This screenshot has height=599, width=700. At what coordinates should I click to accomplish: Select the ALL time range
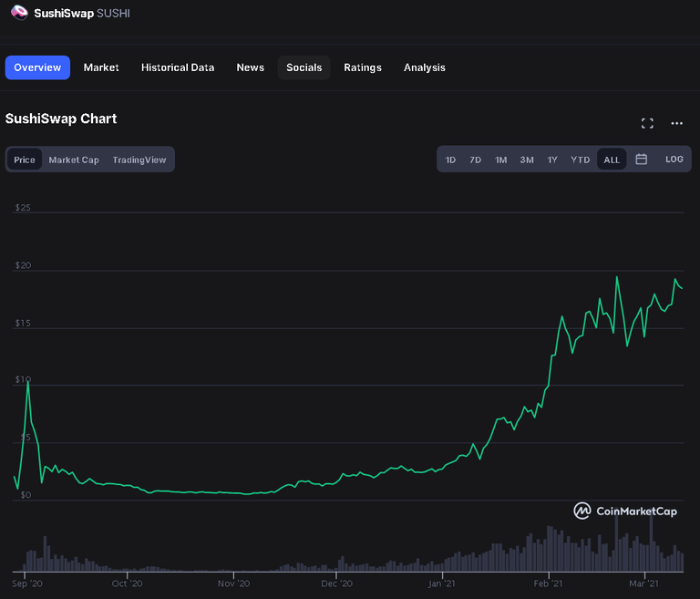pos(612,160)
